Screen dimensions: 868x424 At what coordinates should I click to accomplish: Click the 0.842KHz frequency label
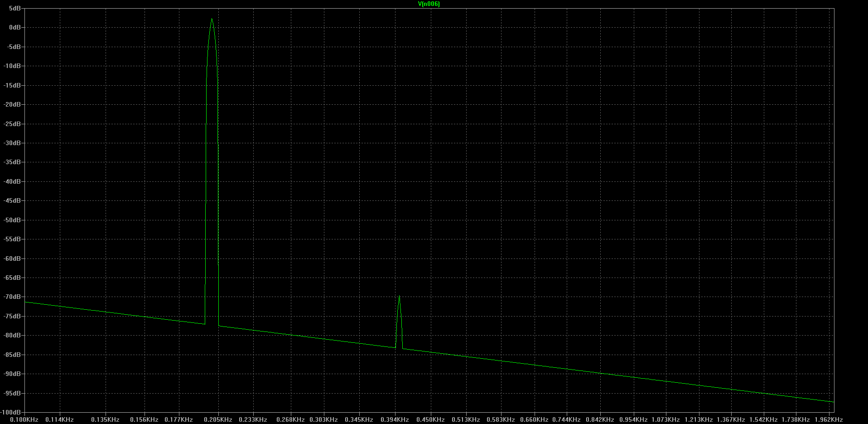pyautogui.click(x=600, y=420)
